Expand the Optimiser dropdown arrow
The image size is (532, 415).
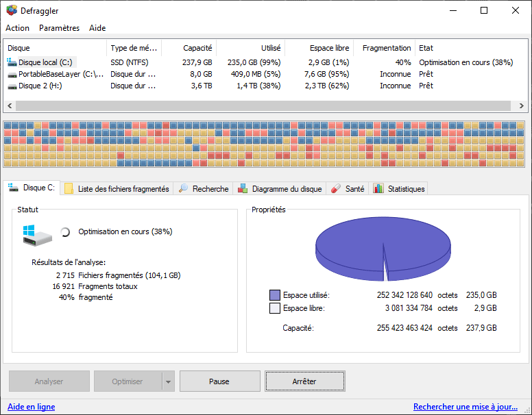168,381
